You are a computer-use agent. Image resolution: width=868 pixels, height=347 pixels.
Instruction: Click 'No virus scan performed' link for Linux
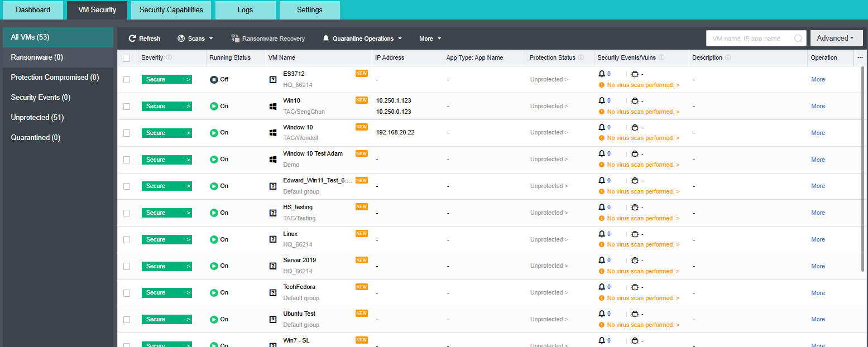coord(642,244)
